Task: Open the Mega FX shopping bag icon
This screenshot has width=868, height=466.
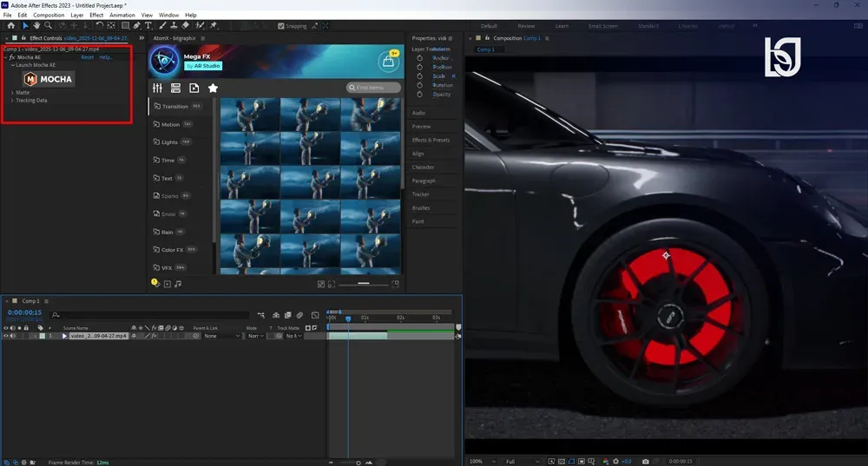Action: [x=389, y=62]
